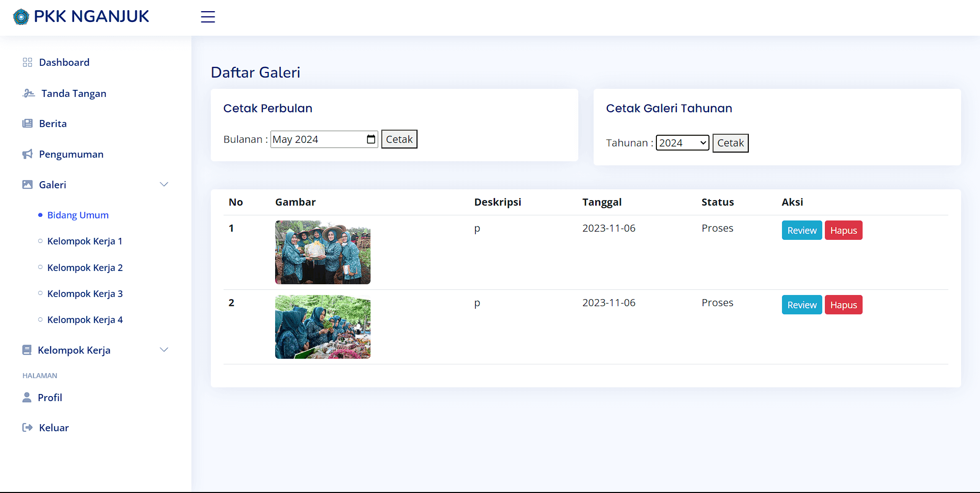Click the Profil person icon
This screenshot has width=980, height=493.
point(27,397)
